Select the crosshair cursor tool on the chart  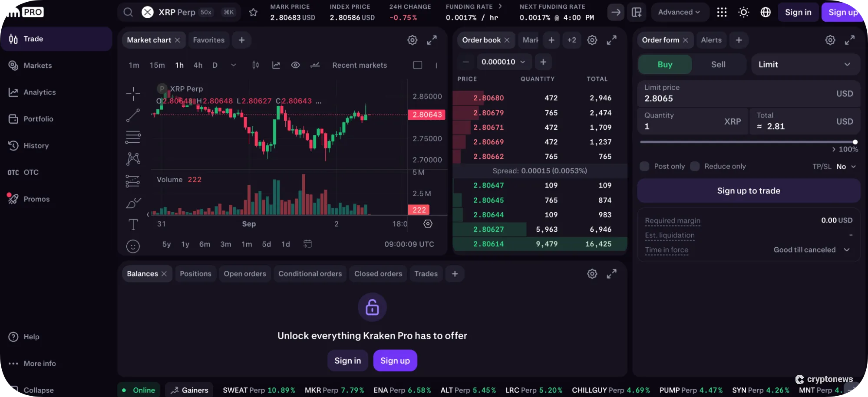point(133,93)
